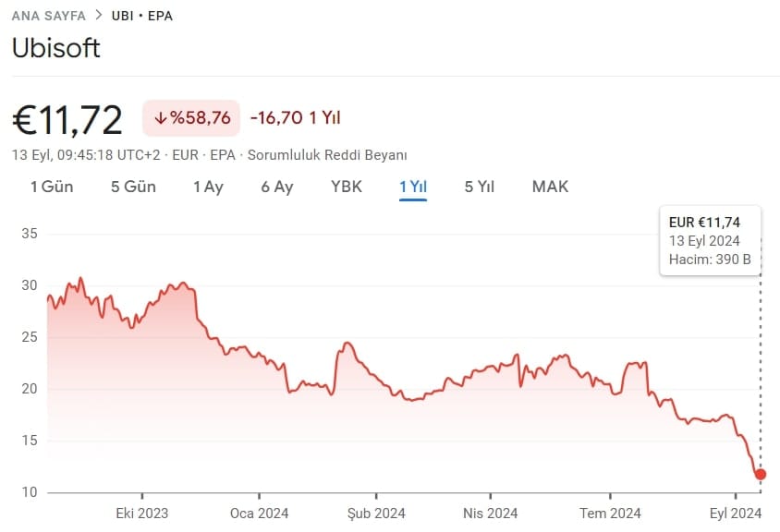Switch to the YBK range tab
780x532 pixels.
pos(347,187)
